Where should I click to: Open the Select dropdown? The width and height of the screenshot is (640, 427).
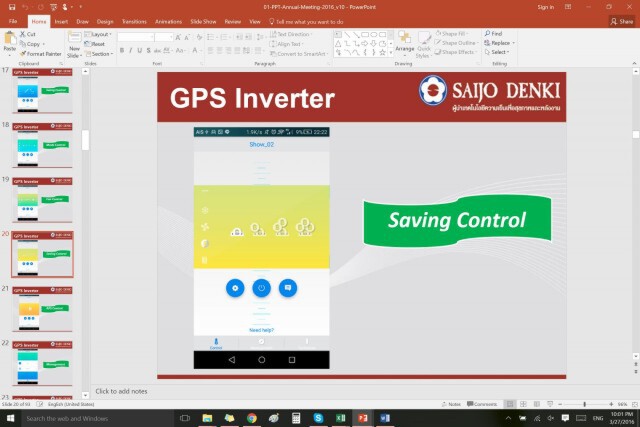pos(497,52)
